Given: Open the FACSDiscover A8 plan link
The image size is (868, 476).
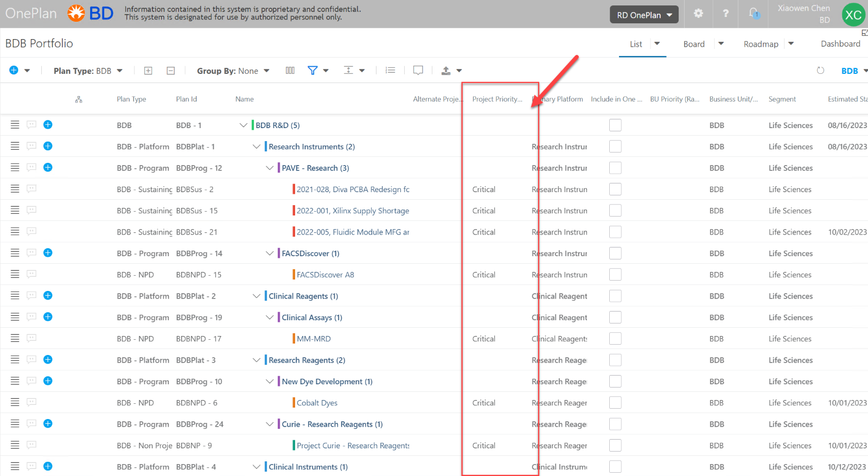Looking at the screenshot, I should (x=325, y=275).
